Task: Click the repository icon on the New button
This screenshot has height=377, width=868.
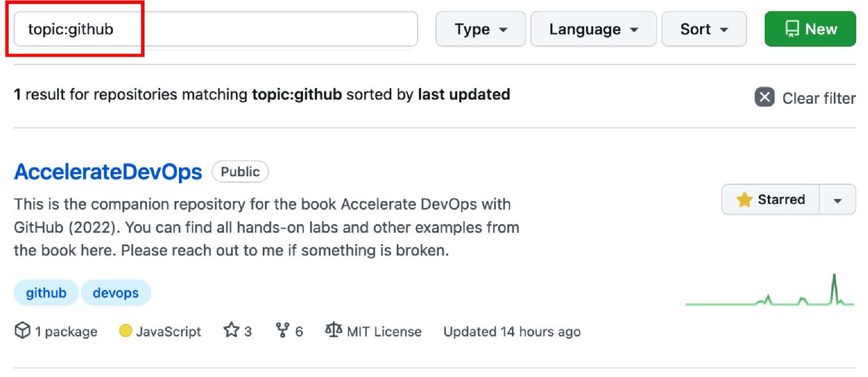Action: click(x=792, y=29)
